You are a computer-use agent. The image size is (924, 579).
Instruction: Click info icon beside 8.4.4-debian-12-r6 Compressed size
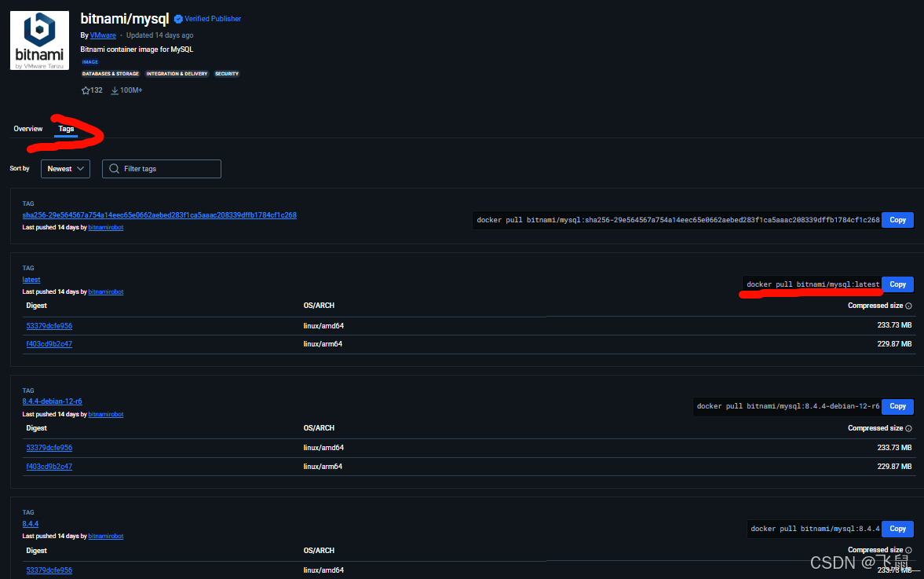coord(908,429)
